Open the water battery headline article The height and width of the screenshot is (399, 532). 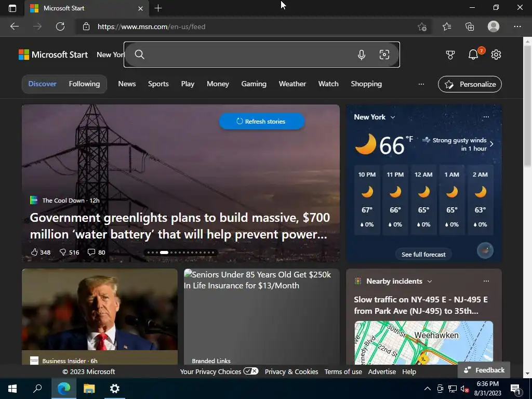pyautogui.click(x=180, y=225)
